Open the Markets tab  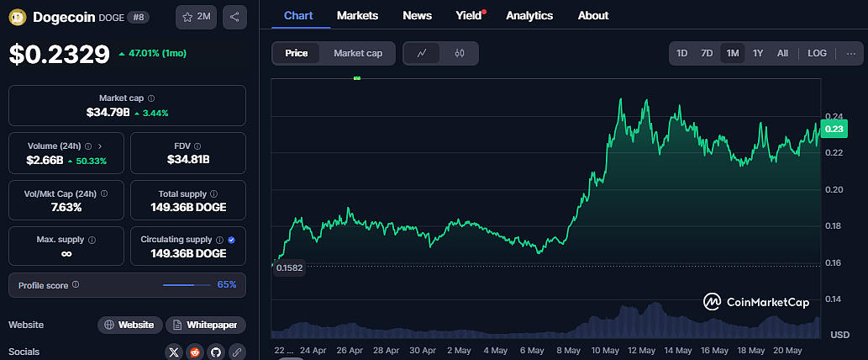(x=357, y=15)
